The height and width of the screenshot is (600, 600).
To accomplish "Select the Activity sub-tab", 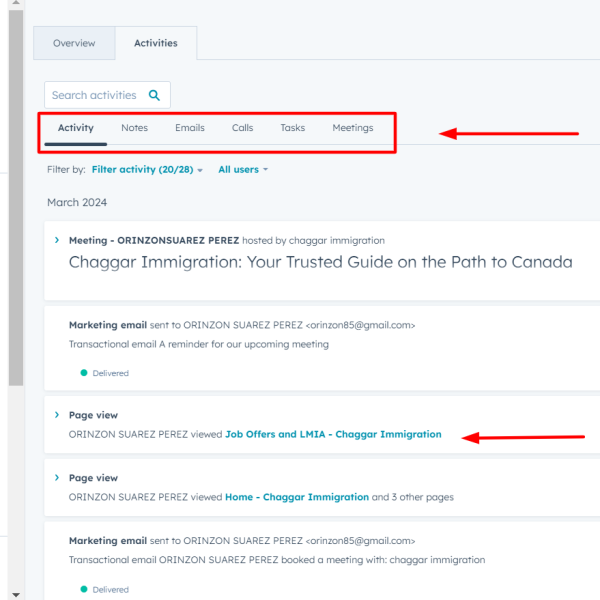I will tap(76, 128).
